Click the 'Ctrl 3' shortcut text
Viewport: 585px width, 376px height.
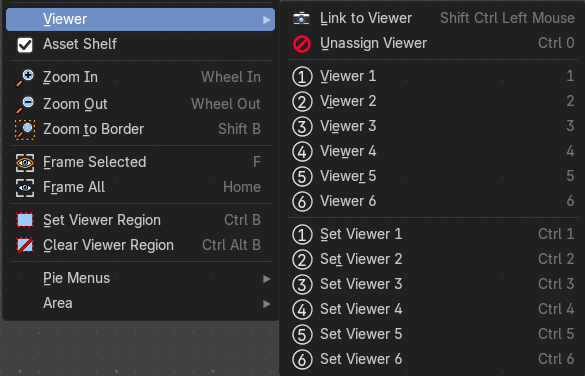(556, 284)
